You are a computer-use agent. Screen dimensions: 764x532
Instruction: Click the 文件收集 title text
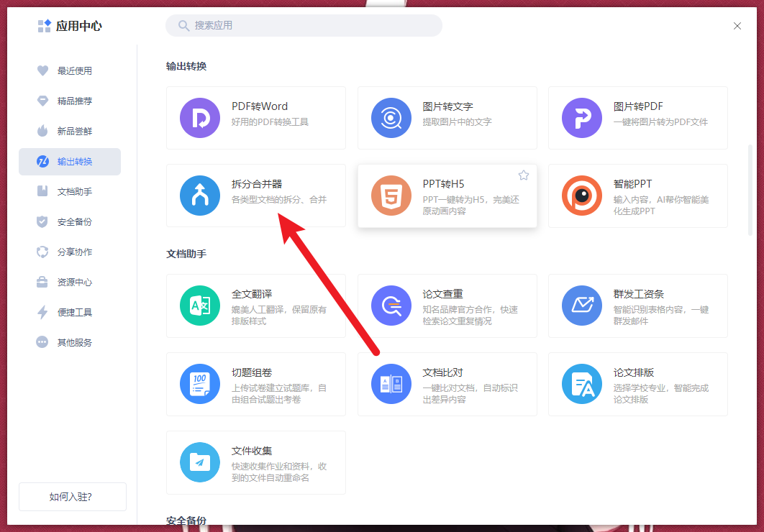252,451
